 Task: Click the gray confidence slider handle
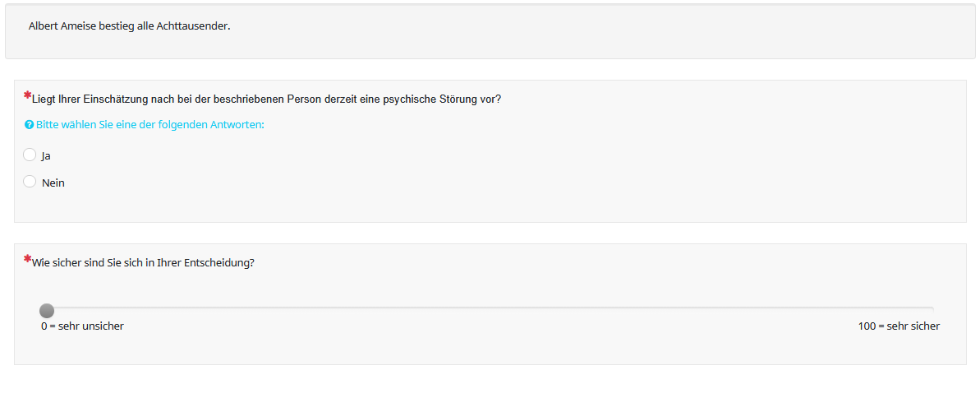point(47,310)
